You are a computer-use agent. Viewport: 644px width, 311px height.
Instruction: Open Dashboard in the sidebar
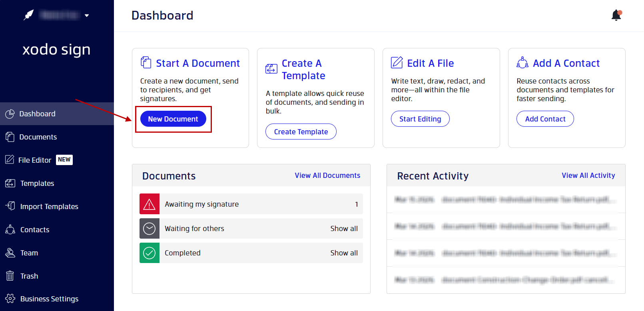click(x=57, y=114)
